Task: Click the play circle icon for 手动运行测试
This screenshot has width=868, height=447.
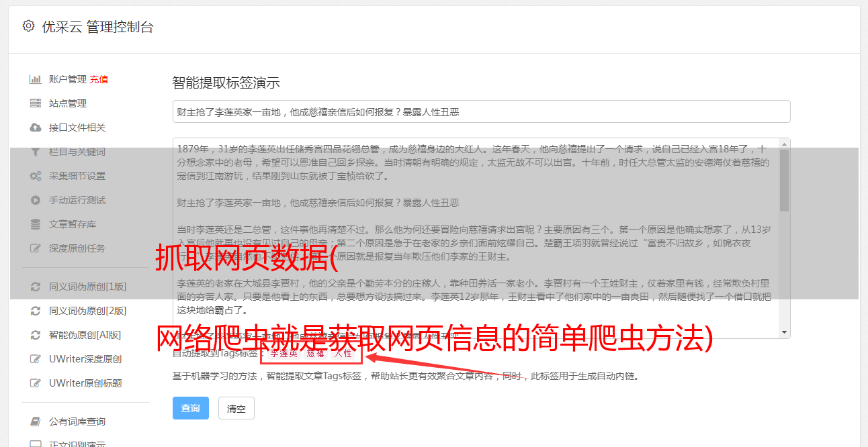Action: (36, 200)
